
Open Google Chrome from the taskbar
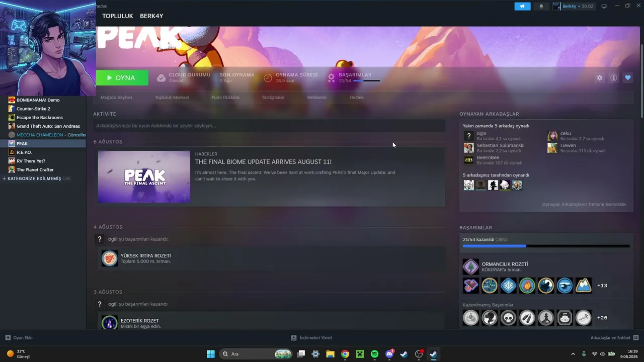[x=345, y=354]
